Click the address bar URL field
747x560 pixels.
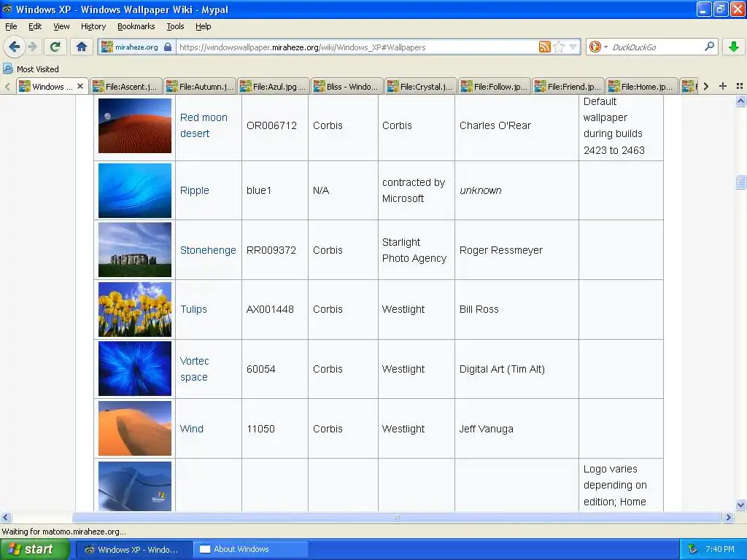click(357, 47)
